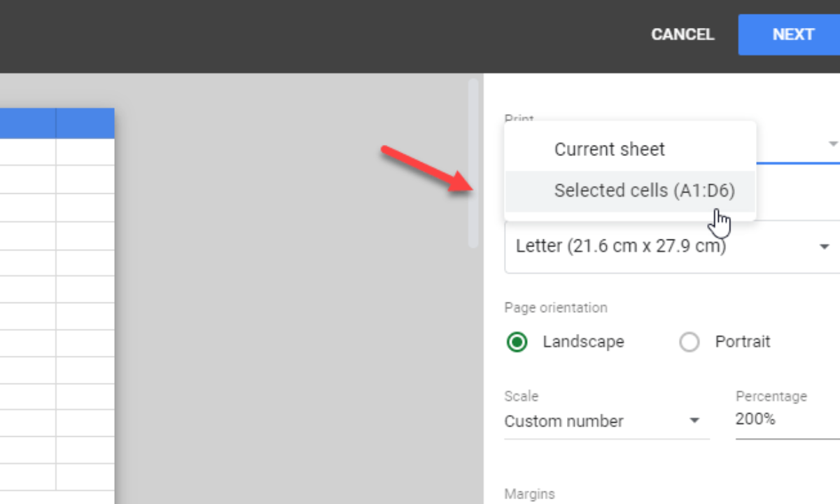The height and width of the screenshot is (504, 840).
Task: Click the Print range dropdown caret
Action: point(832,143)
